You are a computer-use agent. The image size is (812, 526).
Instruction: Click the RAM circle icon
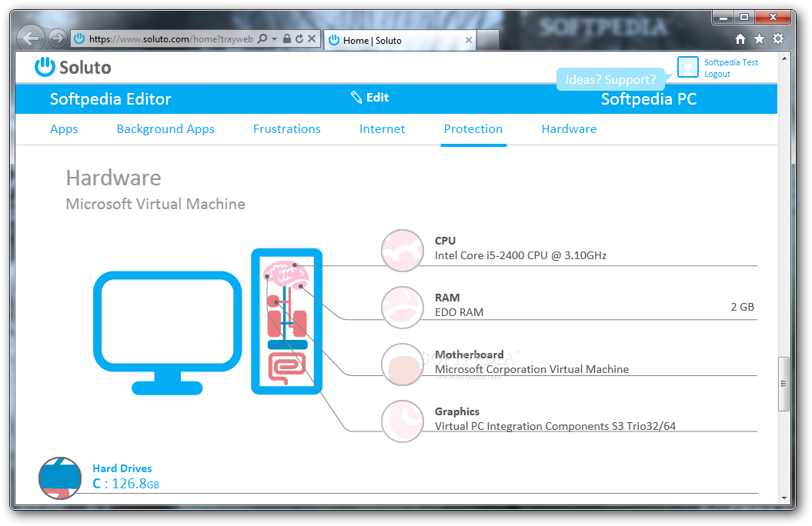403,308
